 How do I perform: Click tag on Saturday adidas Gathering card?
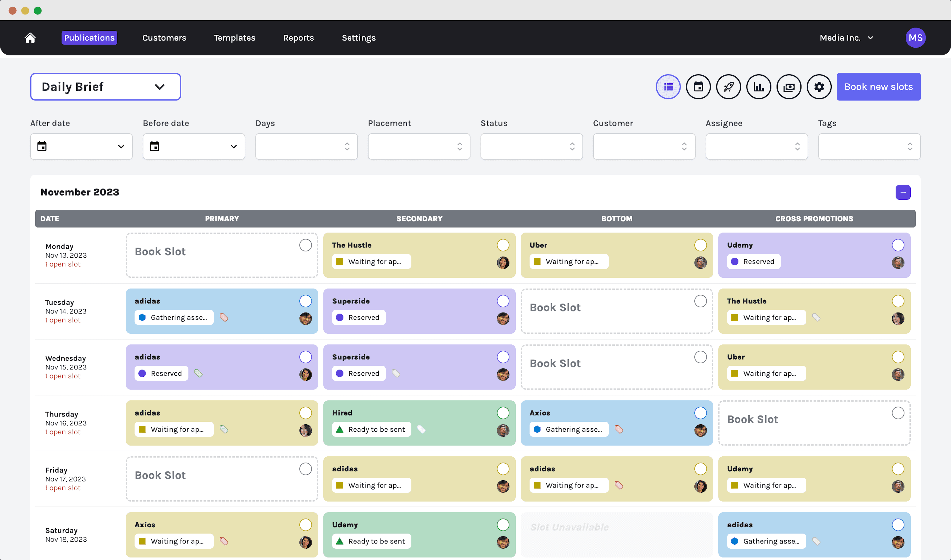pyautogui.click(x=817, y=541)
